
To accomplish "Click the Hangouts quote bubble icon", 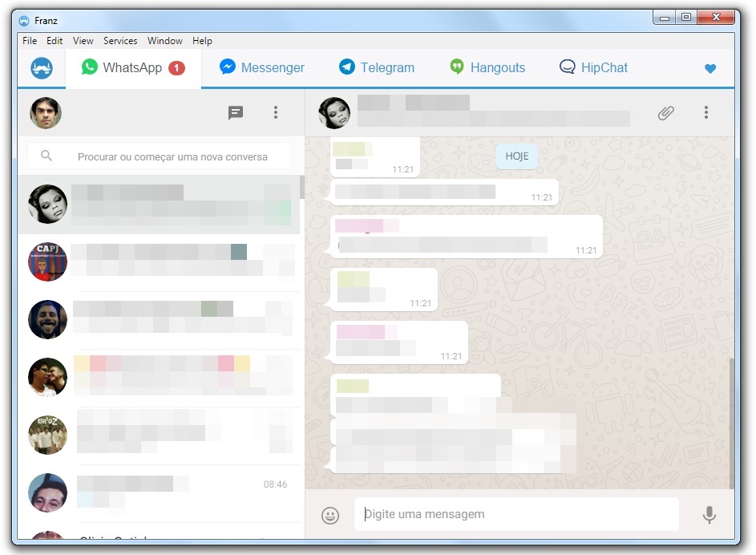I will coord(457,66).
